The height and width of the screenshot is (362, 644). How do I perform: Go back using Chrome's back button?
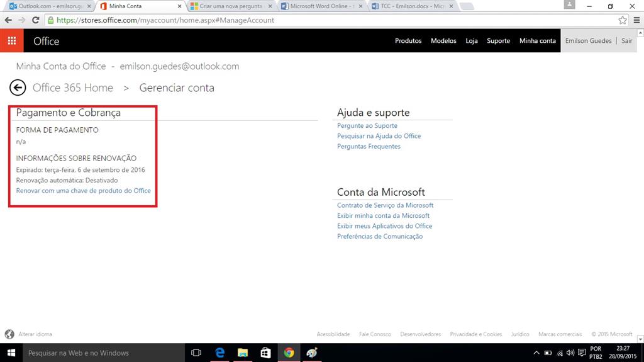tap(8, 20)
